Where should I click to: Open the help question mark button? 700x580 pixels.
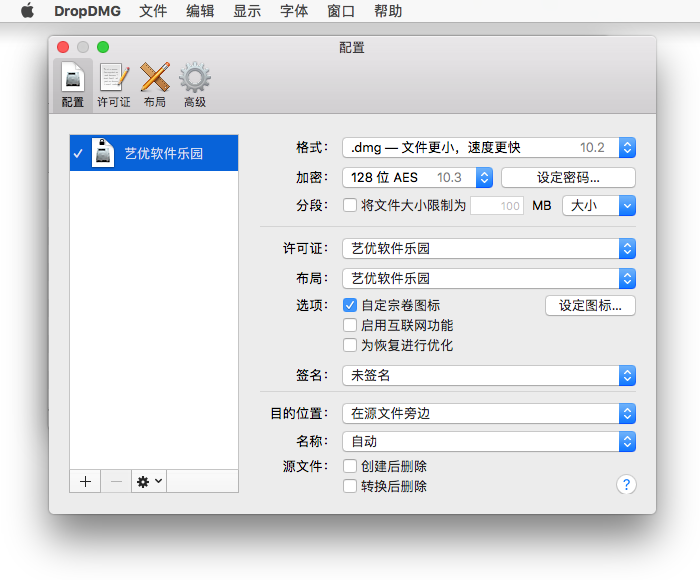coord(626,484)
